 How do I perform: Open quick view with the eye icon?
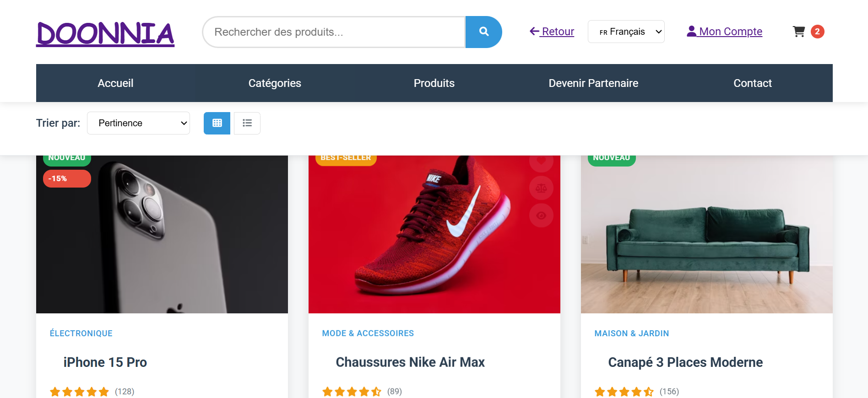point(541,215)
